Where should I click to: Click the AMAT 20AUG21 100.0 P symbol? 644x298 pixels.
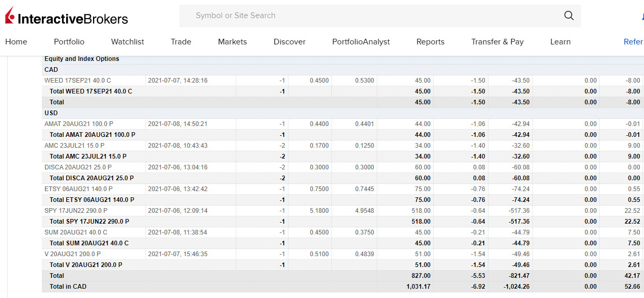tap(79, 124)
